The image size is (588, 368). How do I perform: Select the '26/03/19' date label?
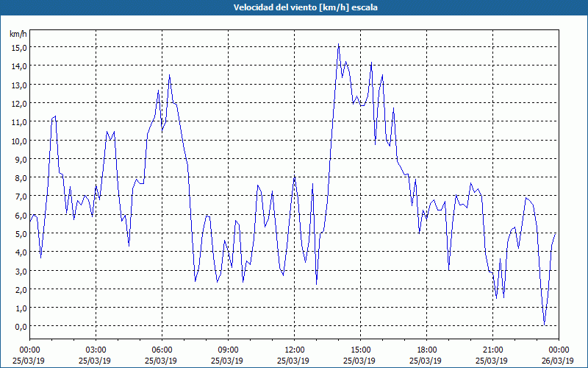pos(558,361)
